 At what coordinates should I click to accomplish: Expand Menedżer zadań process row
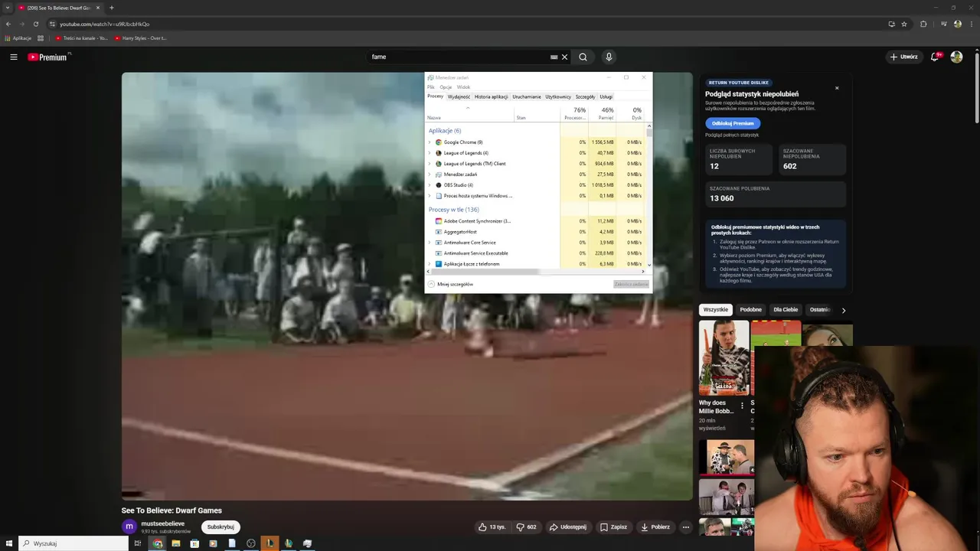pyautogui.click(x=430, y=174)
